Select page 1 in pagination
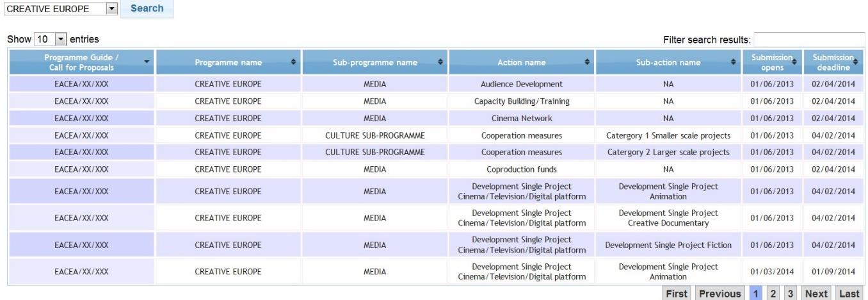Screen dimensions: 868x300 (x=757, y=293)
